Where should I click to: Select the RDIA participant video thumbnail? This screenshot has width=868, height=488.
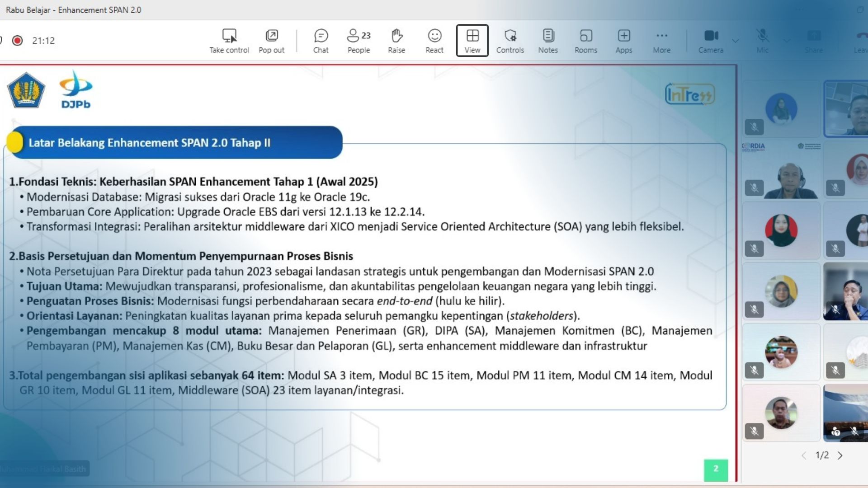click(781, 170)
